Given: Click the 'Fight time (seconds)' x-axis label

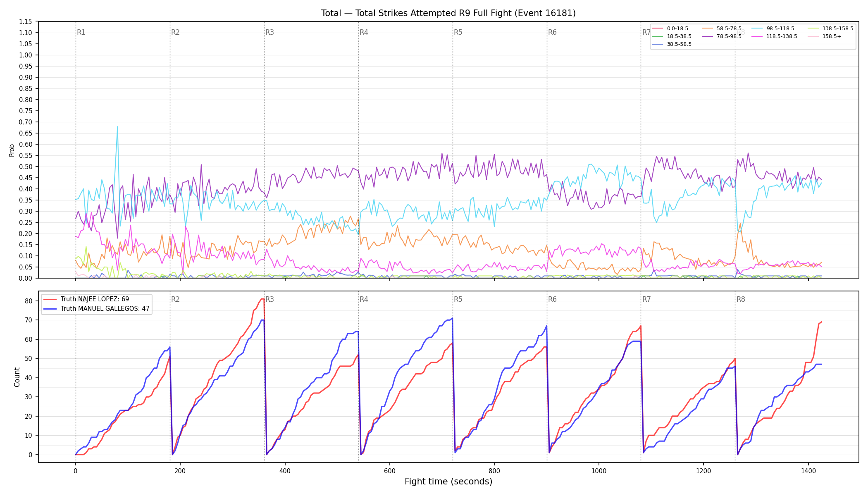Looking at the screenshot, I should coord(448,482).
